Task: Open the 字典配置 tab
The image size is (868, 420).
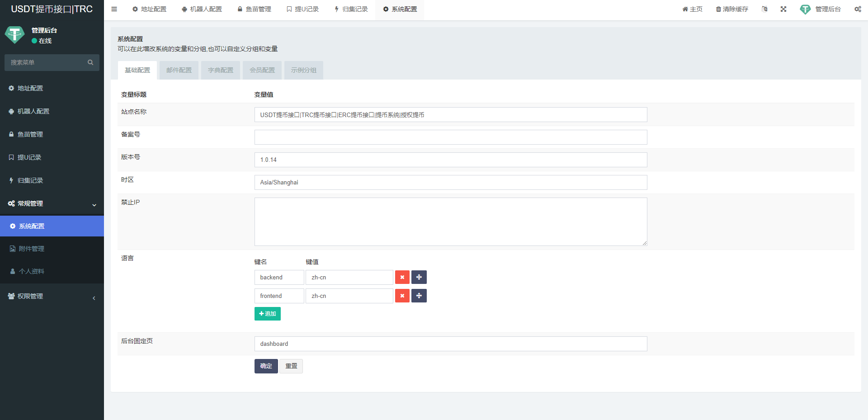Action: click(x=220, y=70)
